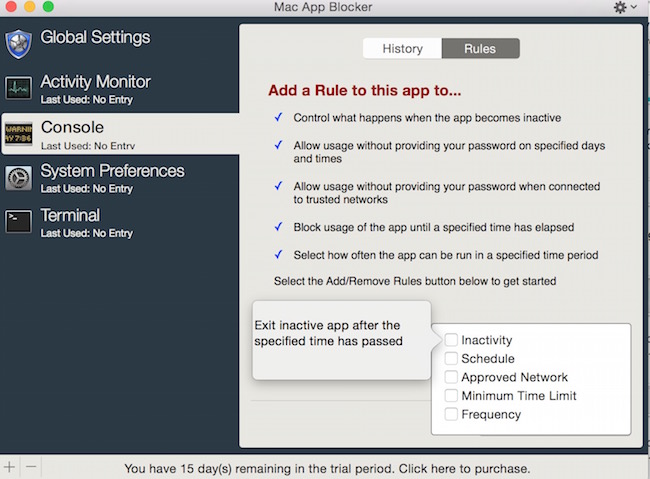Select the System Preferences gear icon
Viewport: 650px width, 479px height.
[x=19, y=178]
